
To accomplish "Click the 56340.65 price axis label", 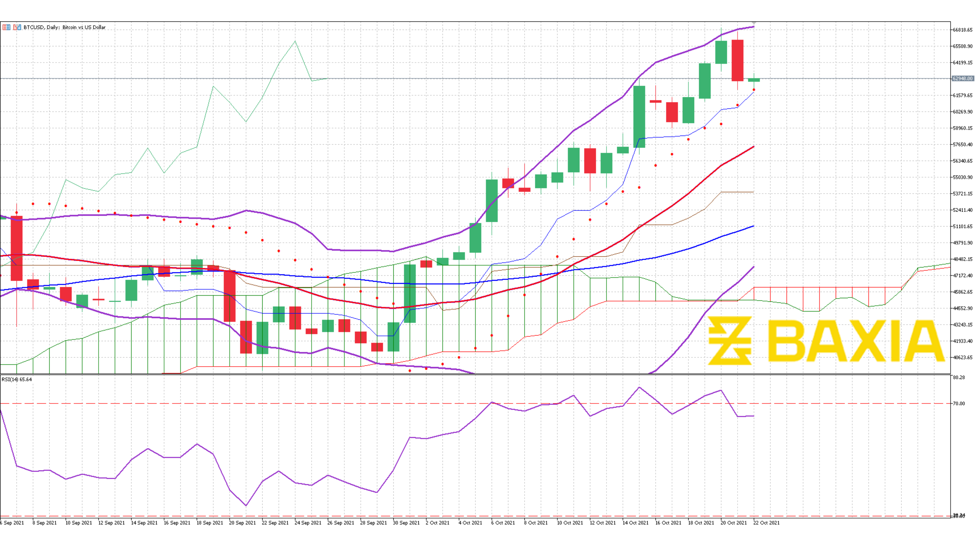I will [x=962, y=161].
